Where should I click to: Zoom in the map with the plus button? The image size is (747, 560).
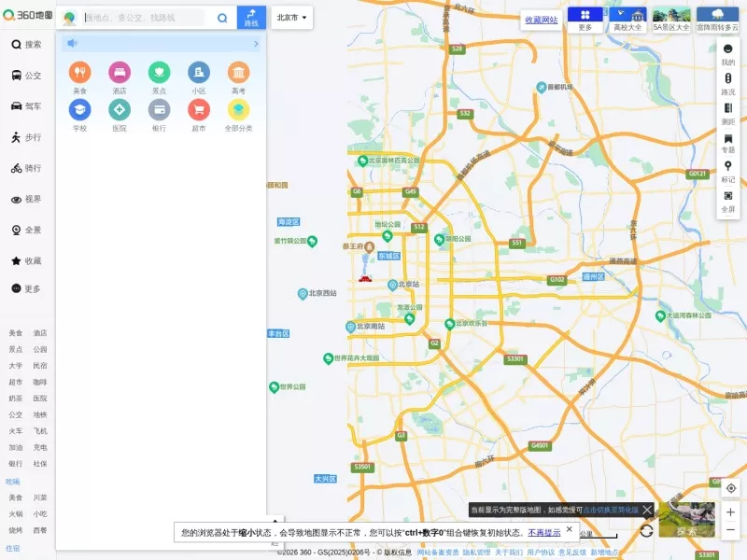731,512
